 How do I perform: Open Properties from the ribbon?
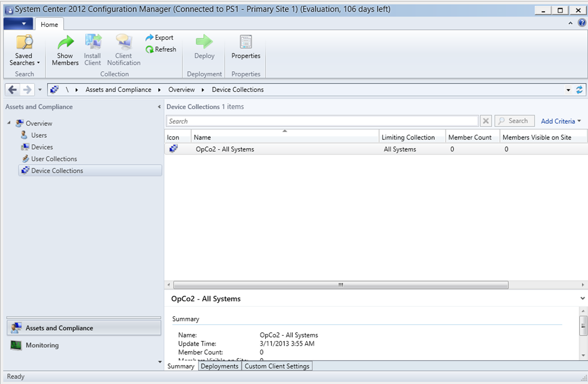(x=246, y=47)
